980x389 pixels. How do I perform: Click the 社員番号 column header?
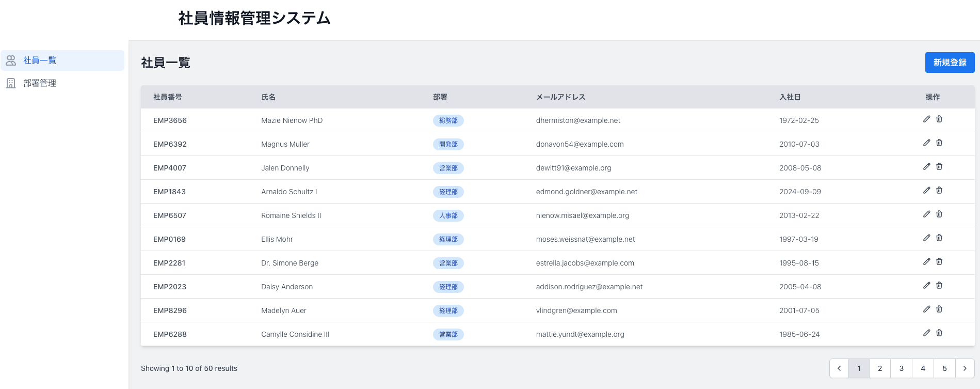168,97
